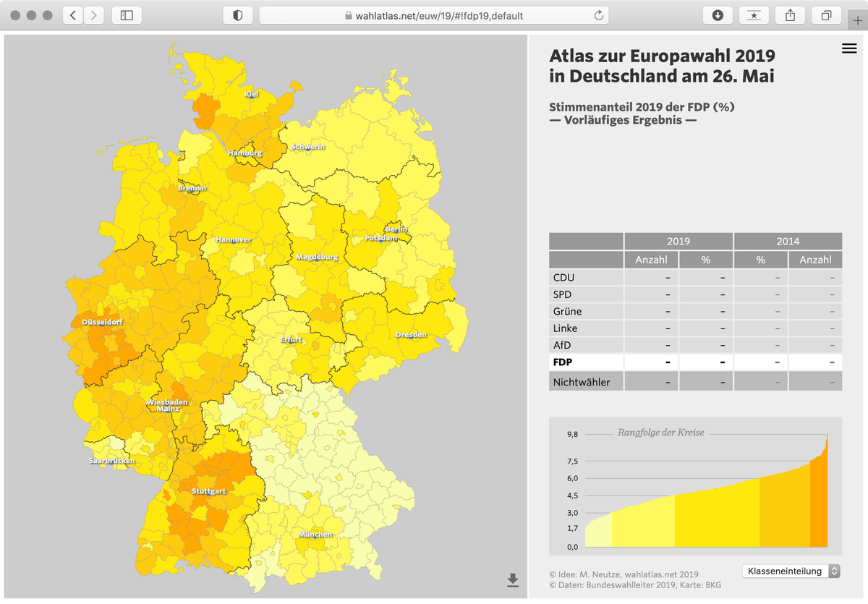The height and width of the screenshot is (604, 868).
Task: Open the Share menu
Action: [790, 15]
